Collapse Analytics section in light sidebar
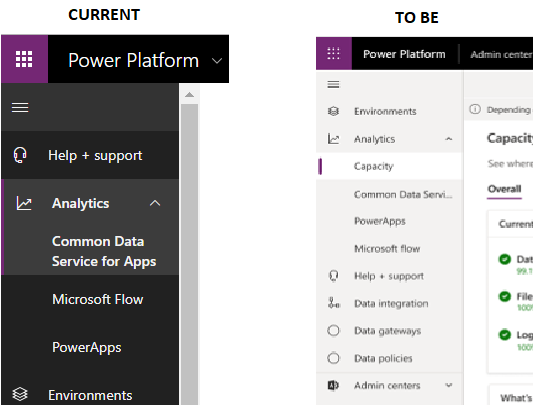 (449, 139)
